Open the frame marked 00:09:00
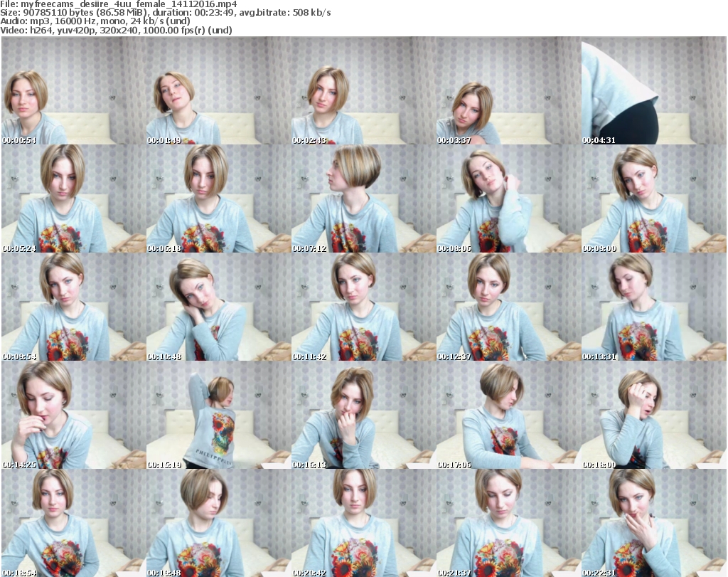Viewport: 728px width, 577px height. point(654,198)
